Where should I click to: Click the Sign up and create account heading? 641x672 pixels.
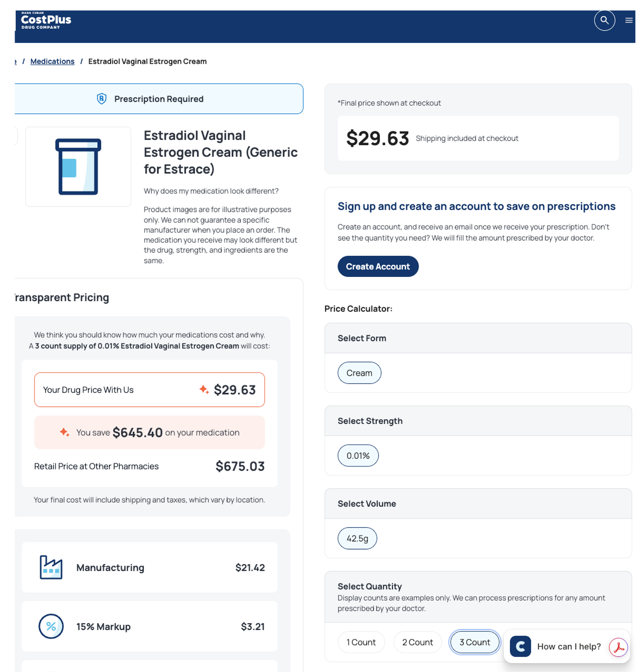pos(476,206)
